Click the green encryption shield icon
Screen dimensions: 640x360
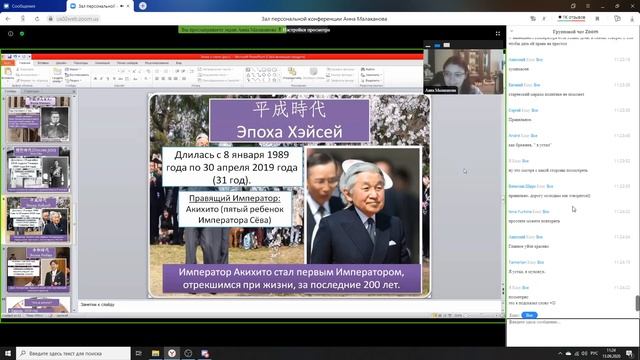click(22, 33)
